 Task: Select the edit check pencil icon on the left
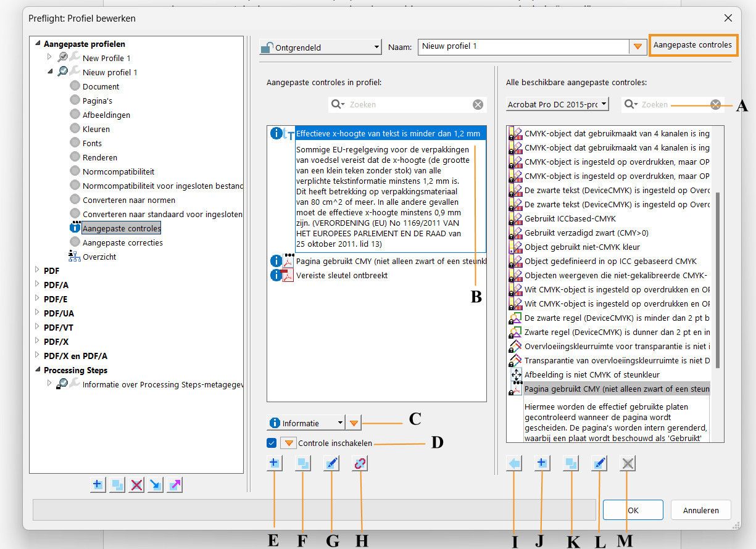(331, 463)
